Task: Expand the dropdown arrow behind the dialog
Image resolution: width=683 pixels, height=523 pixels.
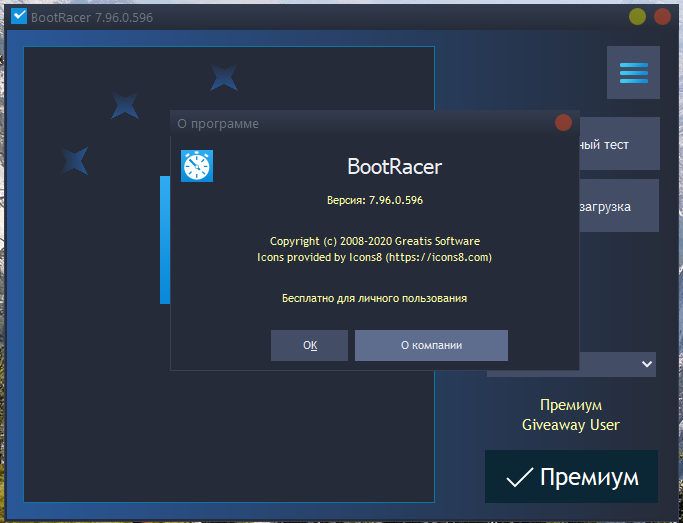Action: (647, 364)
